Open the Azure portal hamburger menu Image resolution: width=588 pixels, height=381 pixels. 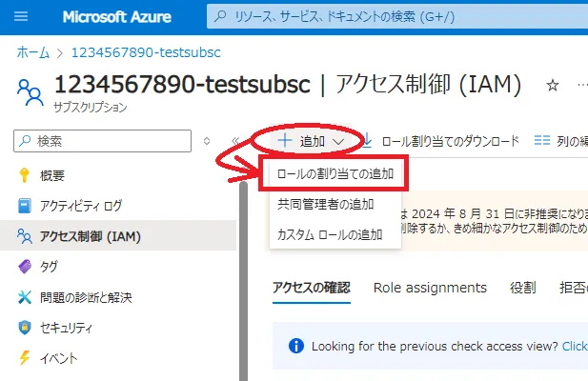[x=22, y=17]
